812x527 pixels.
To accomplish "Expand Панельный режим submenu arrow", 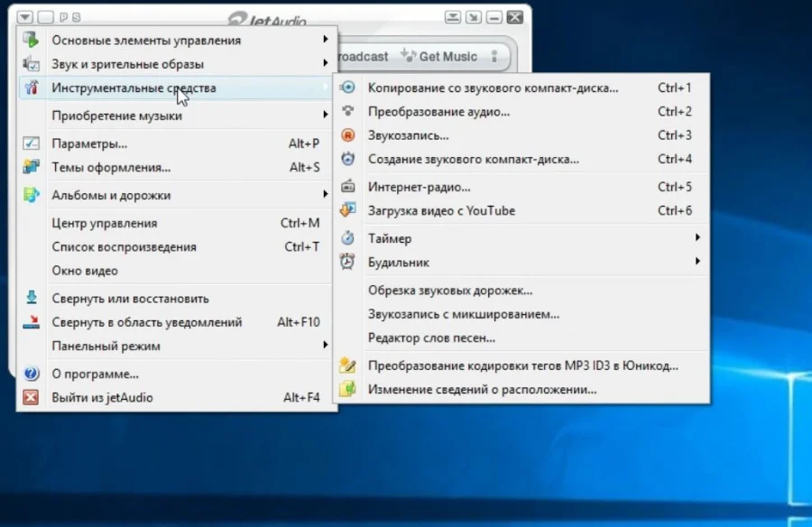I will point(325,345).
